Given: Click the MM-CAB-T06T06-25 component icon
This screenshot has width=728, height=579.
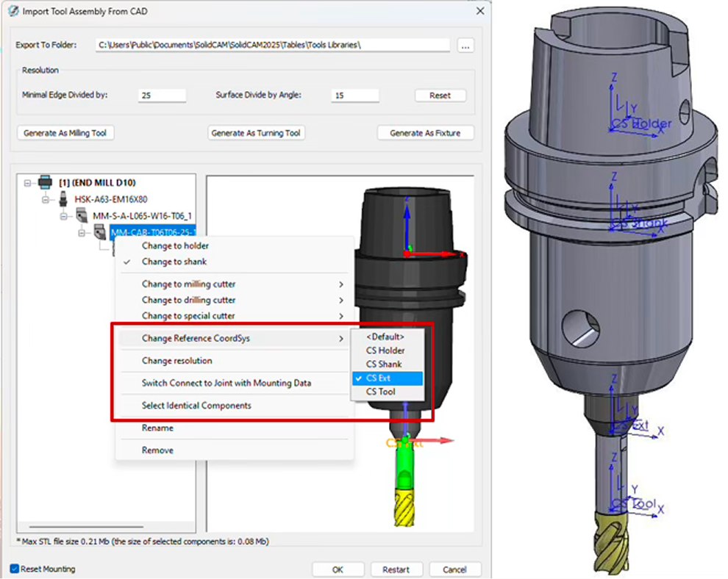Looking at the screenshot, I should click(100, 231).
